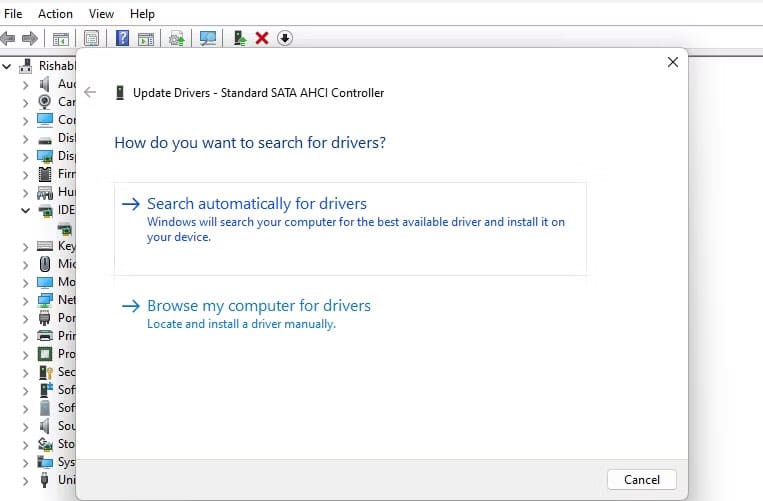The image size is (763, 501).
Task: Expand the Sound controllers category
Action: 25,427
